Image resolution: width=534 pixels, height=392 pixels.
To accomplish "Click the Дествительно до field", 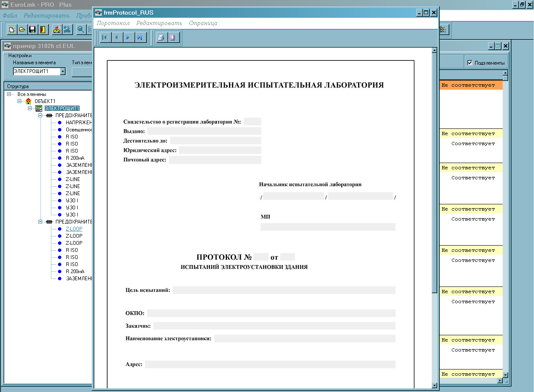I will pos(215,141).
